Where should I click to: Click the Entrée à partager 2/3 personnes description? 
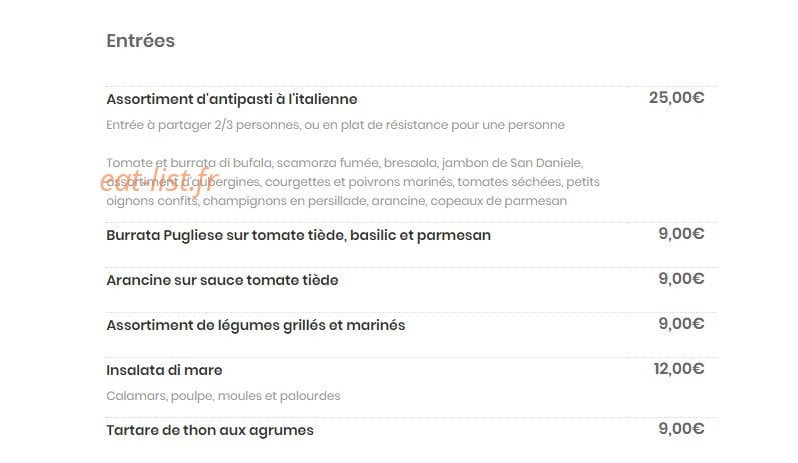[x=335, y=125]
